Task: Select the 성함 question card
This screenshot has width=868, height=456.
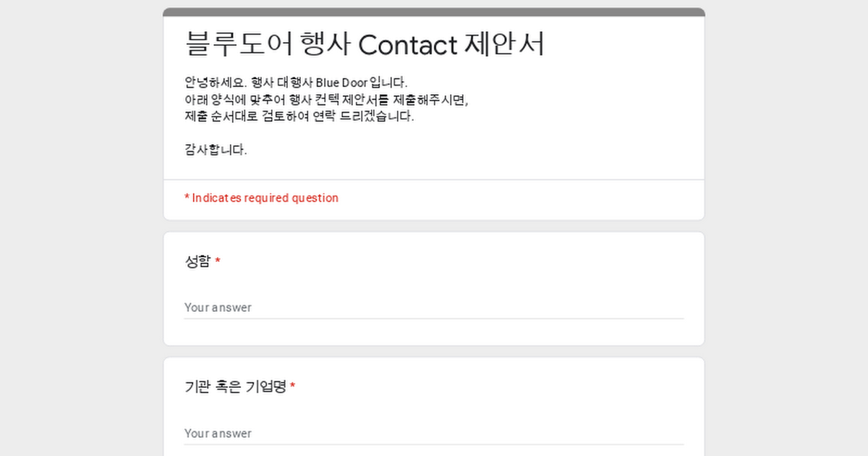Action: click(x=434, y=288)
